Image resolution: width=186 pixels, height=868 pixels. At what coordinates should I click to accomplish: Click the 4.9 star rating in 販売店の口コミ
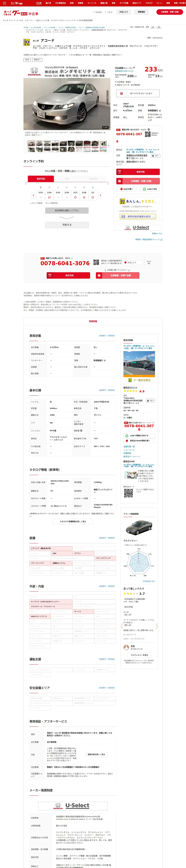134,391
